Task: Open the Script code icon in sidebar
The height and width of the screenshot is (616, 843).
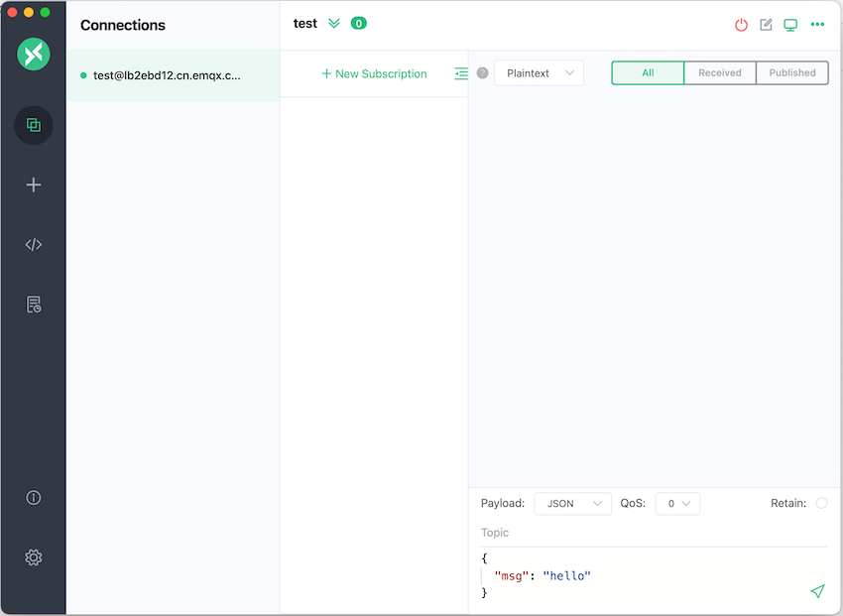Action: pos(34,245)
